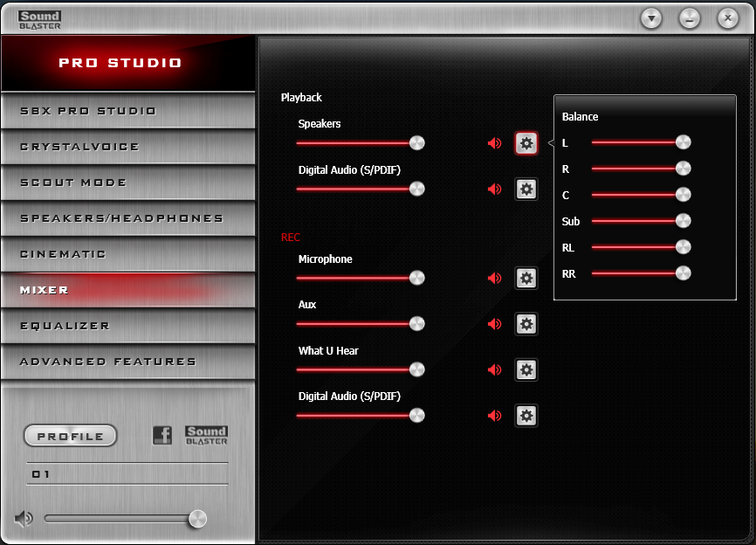Click the profile name field 01
This screenshot has height=545, width=756.
point(127,474)
